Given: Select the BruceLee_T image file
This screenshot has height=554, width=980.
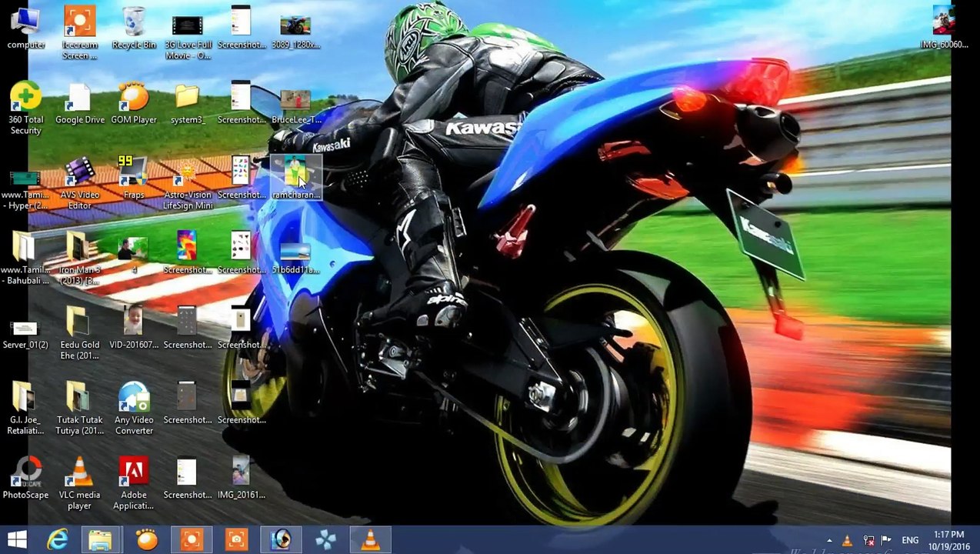Looking at the screenshot, I should pyautogui.click(x=295, y=106).
